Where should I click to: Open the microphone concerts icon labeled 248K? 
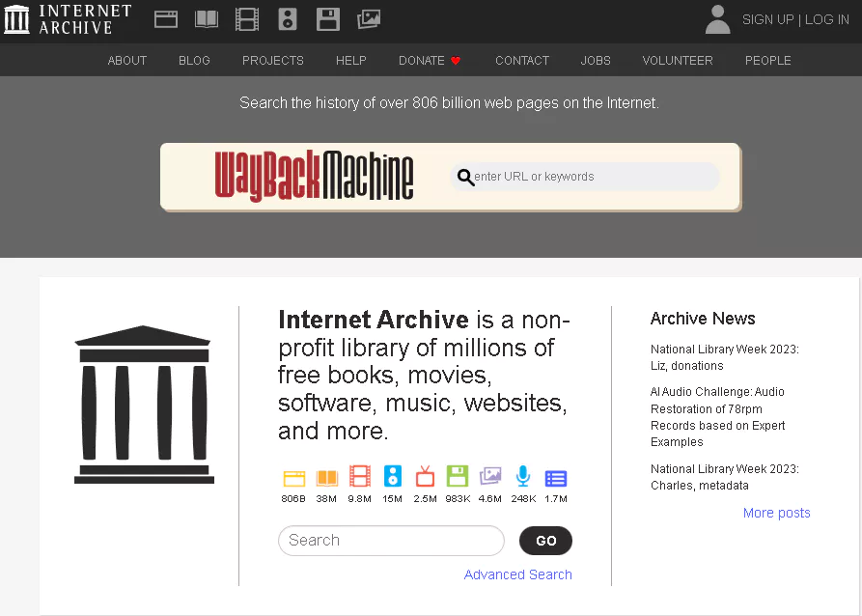[523, 476]
